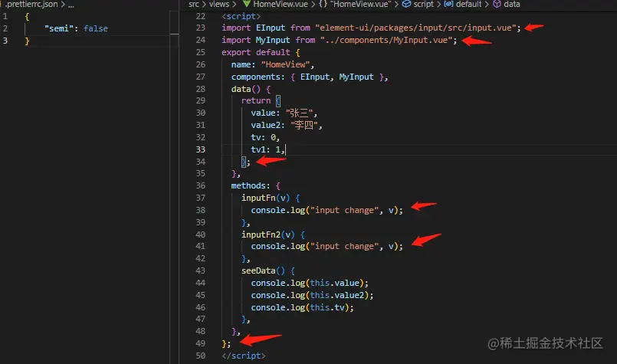Click line number 43 in HomeView.vue gutter
Image resolution: width=617 pixels, height=364 pixels.
[200, 271]
